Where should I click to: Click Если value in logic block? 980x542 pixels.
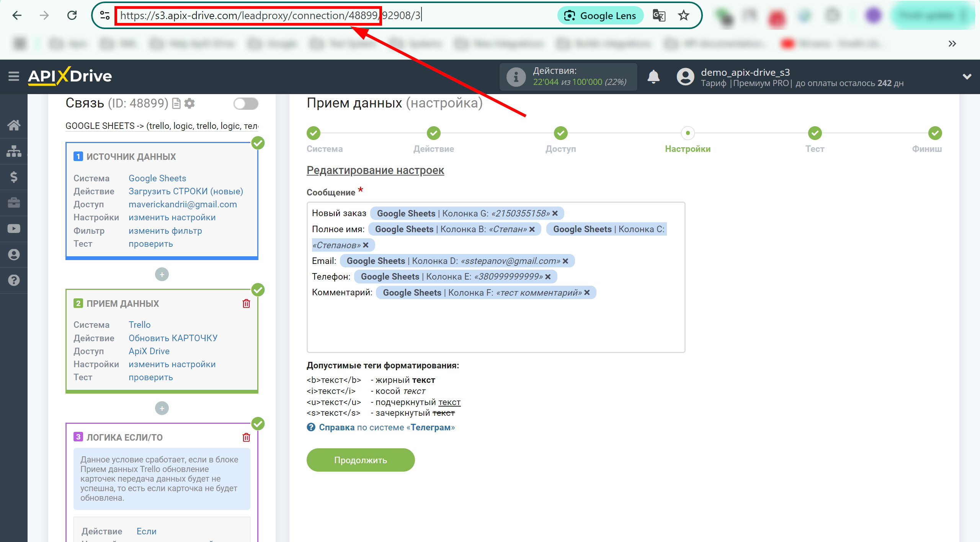pos(147,531)
